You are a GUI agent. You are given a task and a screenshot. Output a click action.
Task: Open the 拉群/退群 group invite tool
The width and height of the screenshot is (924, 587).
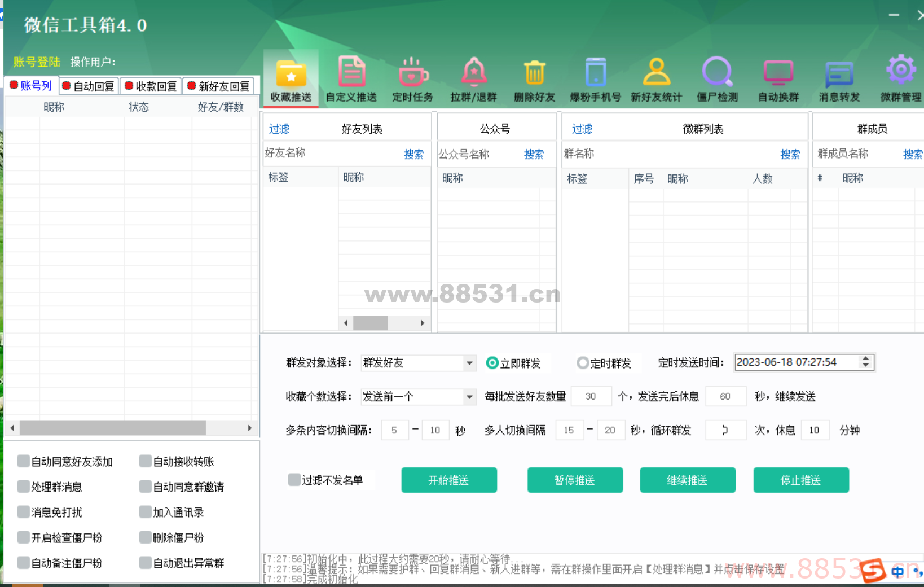coord(474,79)
